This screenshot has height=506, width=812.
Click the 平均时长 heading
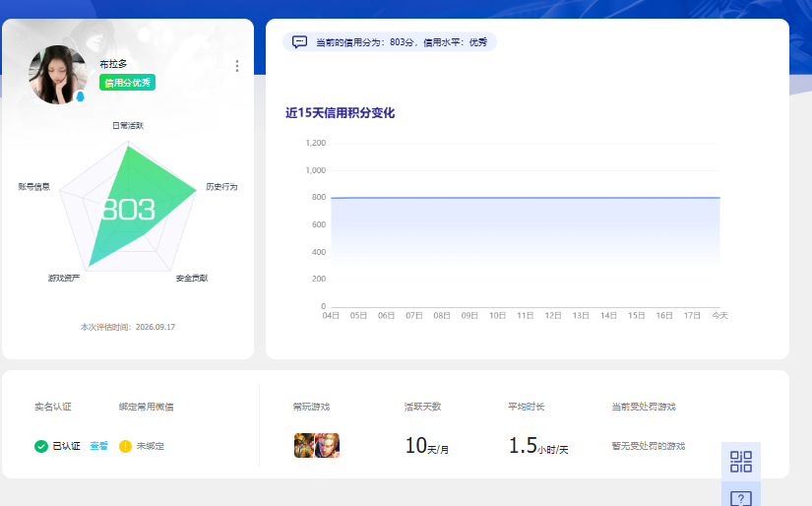(527, 407)
